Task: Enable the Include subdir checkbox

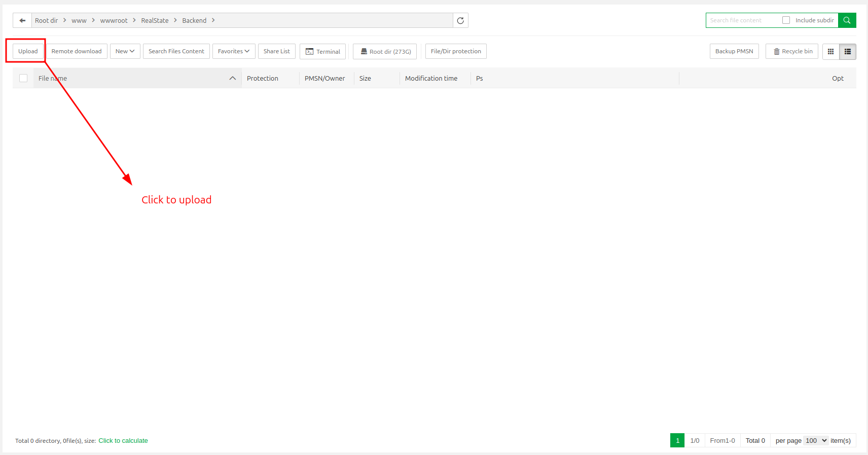Action: (786, 20)
